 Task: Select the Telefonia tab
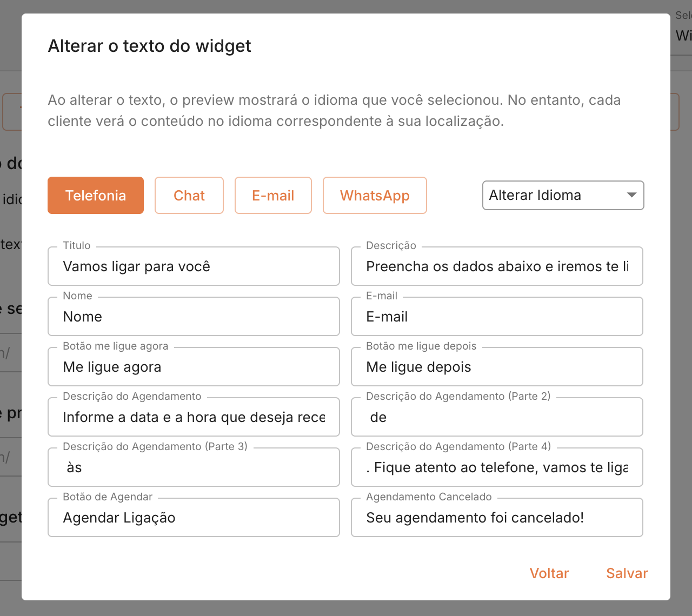tap(96, 196)
